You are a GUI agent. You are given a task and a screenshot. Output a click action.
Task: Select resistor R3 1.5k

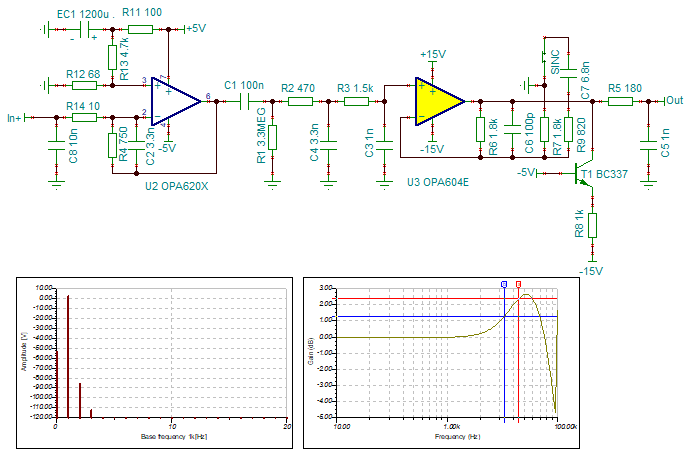[x=356, y=101]
